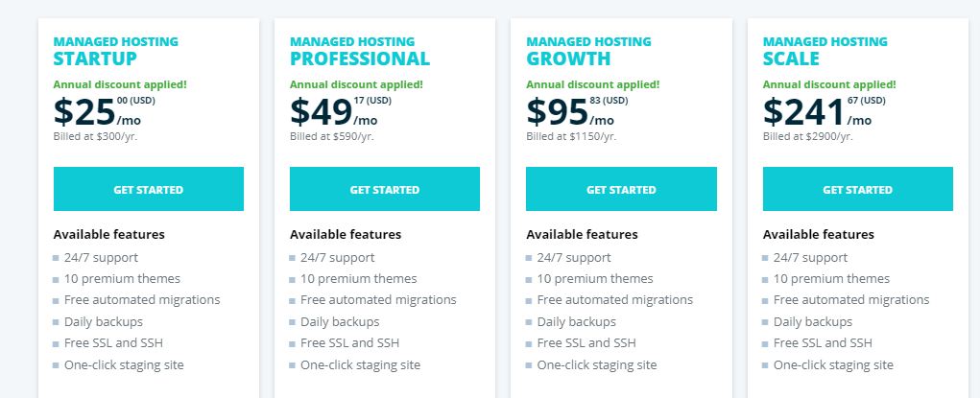This screenshot has width=980, height=398.
Task: Click Get Started for Professional plan
Action: [x=384, y=189]
